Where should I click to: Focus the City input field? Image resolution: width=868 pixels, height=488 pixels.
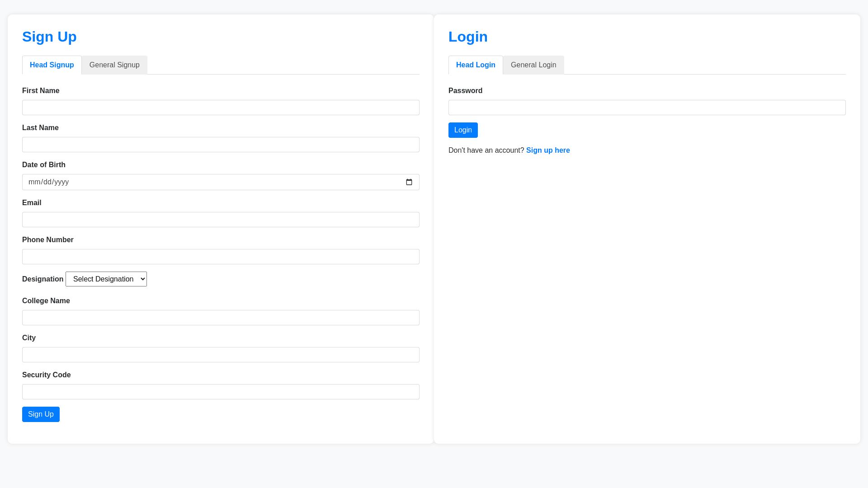(x=221, y=355)
